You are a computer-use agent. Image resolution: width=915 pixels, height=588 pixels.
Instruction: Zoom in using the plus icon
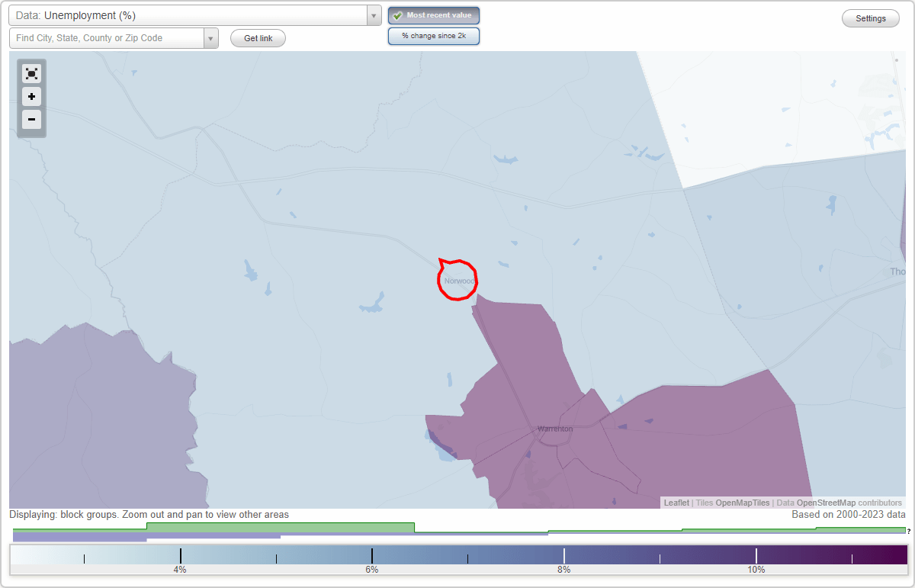pyautogui.click(x=31, y=97)
